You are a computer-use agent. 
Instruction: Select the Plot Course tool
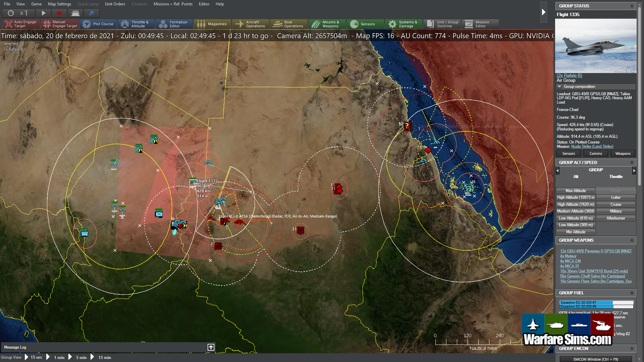click(98, 24)
